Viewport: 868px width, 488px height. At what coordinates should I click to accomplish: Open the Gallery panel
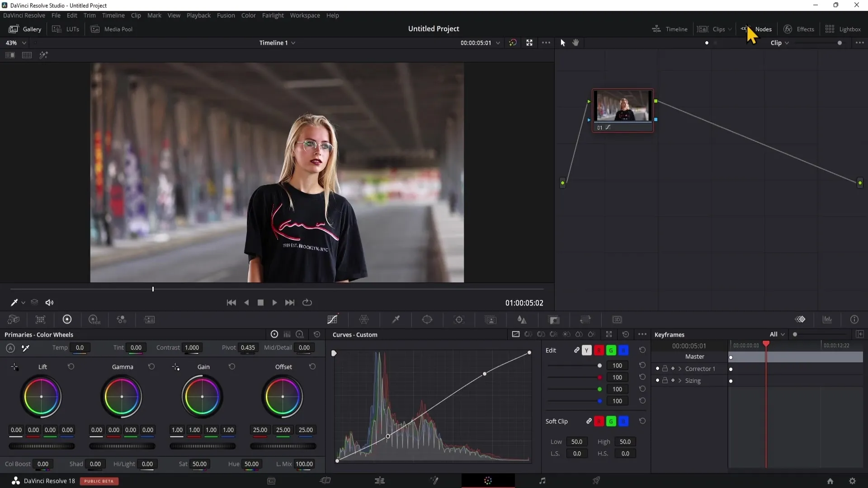pyautogui.click(x=25, y=29)
